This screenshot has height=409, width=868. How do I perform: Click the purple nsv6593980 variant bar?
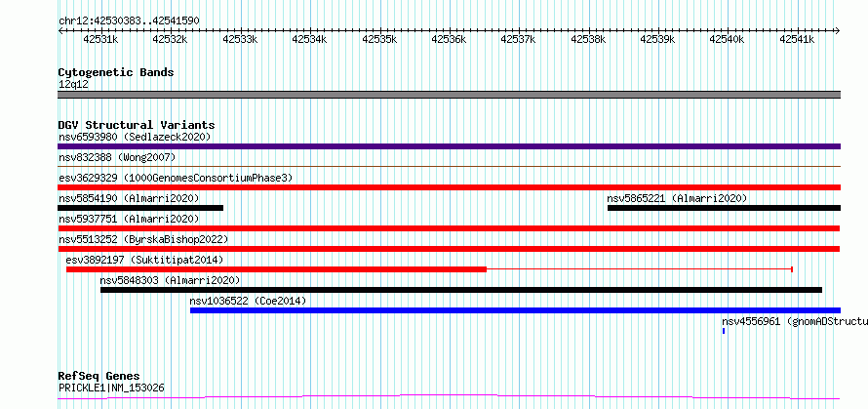pos(449,146)
